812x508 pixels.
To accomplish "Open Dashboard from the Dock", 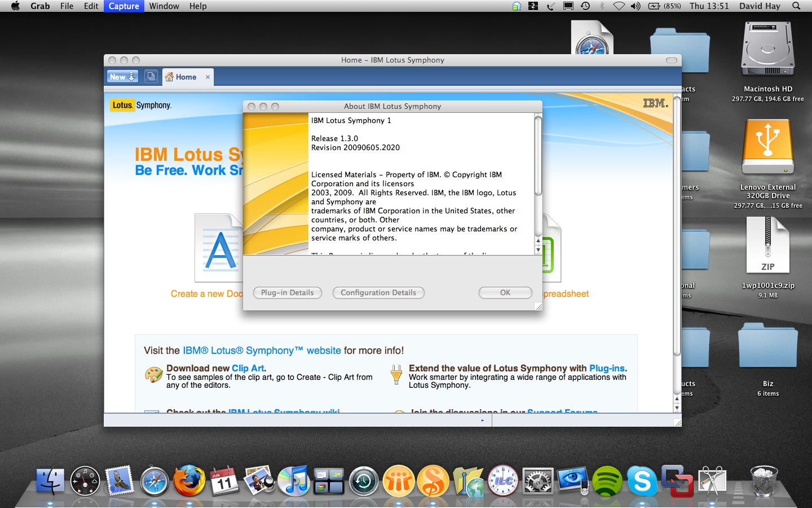I will [x=85, y=481].
